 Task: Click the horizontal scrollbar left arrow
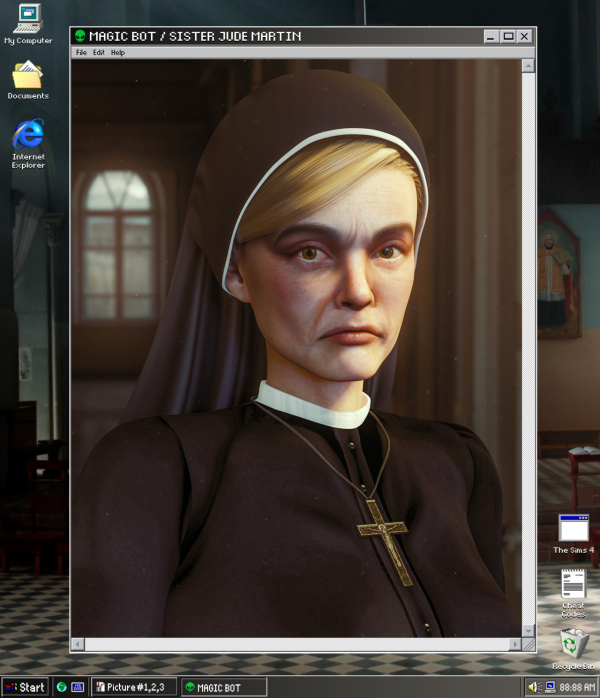[78, 644]
